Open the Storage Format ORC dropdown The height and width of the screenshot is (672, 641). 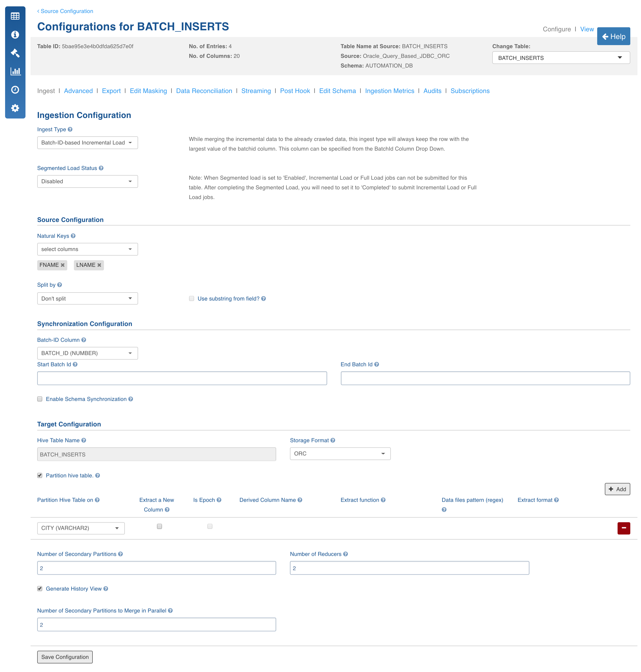click(340, 454)
